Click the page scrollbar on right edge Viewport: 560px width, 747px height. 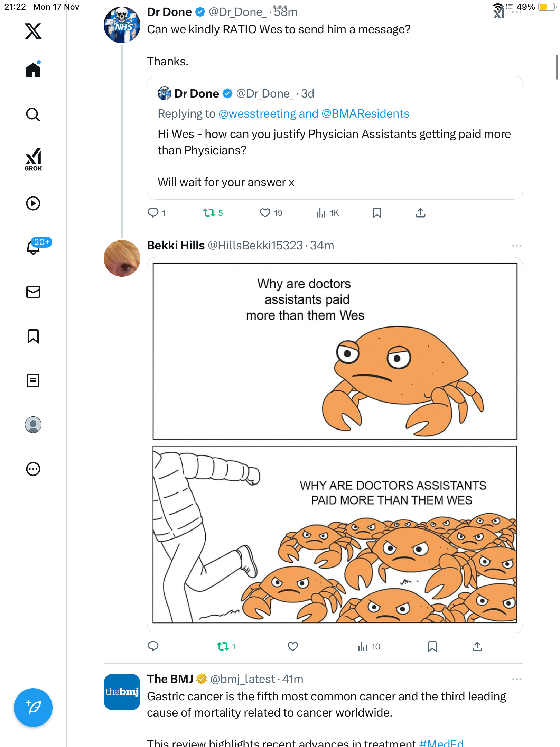[557, 67]
